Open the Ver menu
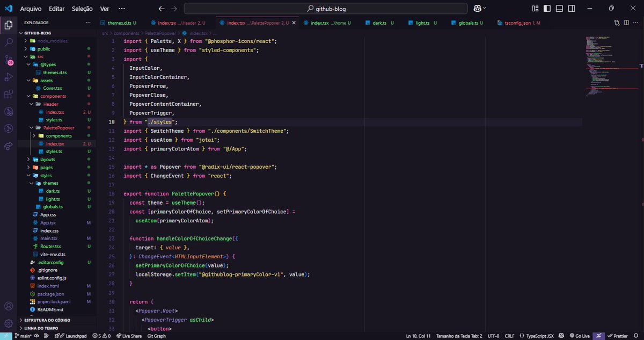The width and height of the screenshot is (644, 340). (105, 9)
